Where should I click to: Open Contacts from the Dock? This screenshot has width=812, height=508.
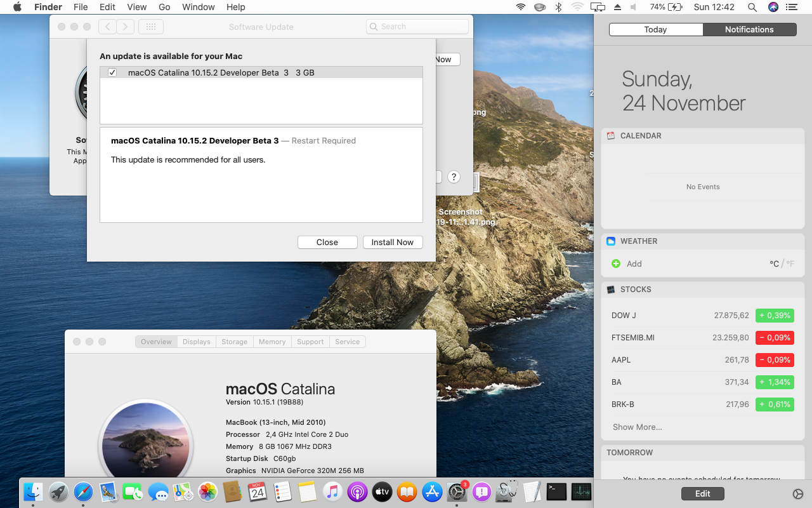[x=233, y=492]
